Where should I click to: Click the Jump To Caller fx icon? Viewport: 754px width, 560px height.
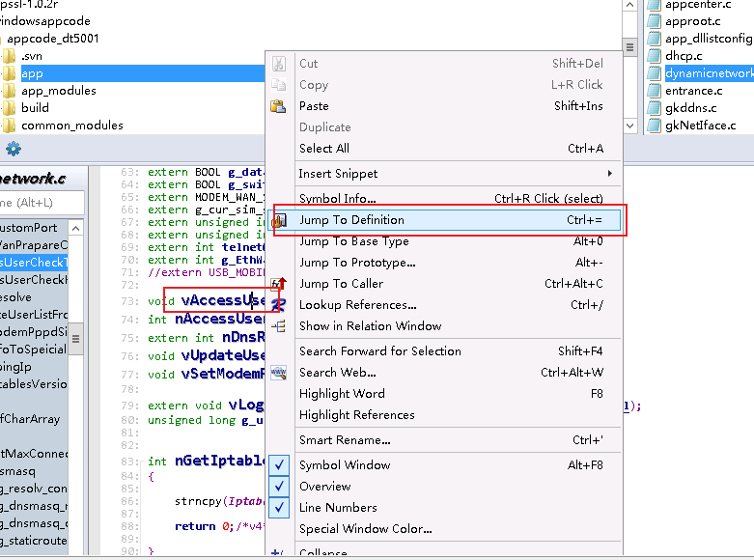click(279, 283)
